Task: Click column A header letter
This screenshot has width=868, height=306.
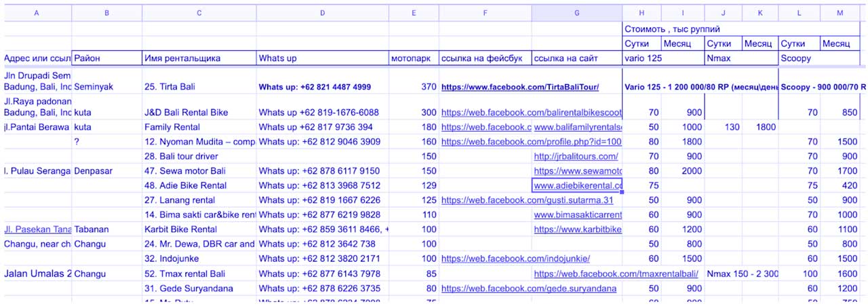Action: [x=36, y=13]
